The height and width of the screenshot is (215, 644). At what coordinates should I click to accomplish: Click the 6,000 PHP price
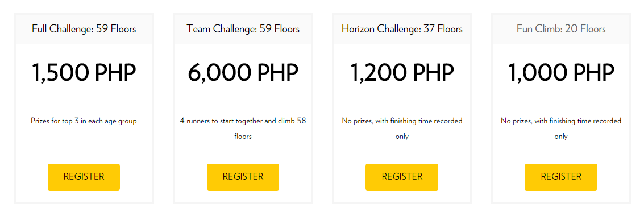pyautogui.click(x=243, y=72)
